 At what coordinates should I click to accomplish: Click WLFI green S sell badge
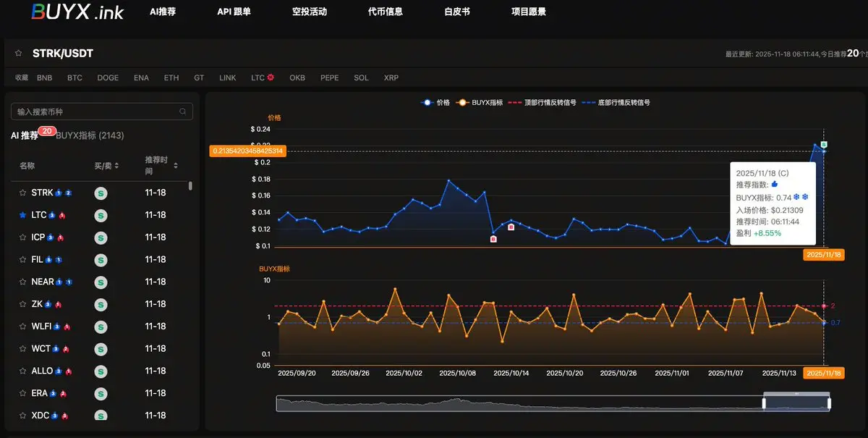(101, 327)
